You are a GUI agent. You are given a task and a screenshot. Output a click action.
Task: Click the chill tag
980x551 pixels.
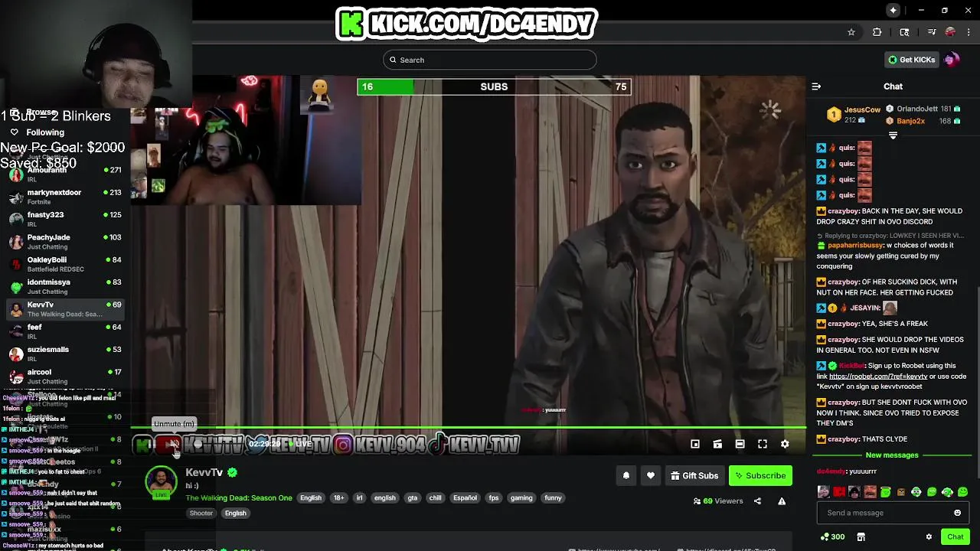(x=435, y=498)
